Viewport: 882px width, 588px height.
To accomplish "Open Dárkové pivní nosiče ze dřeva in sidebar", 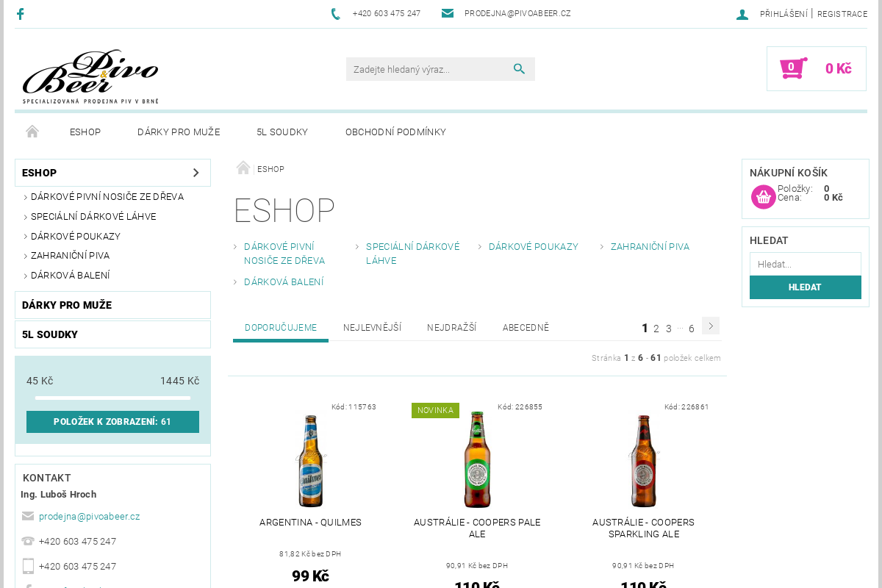I will pyautogui.click(x=107, y=197).
